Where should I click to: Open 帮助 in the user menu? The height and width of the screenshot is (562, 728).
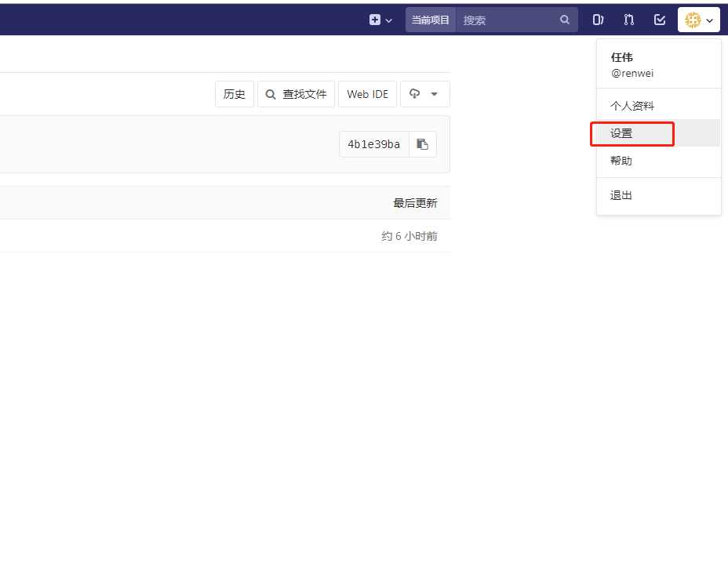658,161
